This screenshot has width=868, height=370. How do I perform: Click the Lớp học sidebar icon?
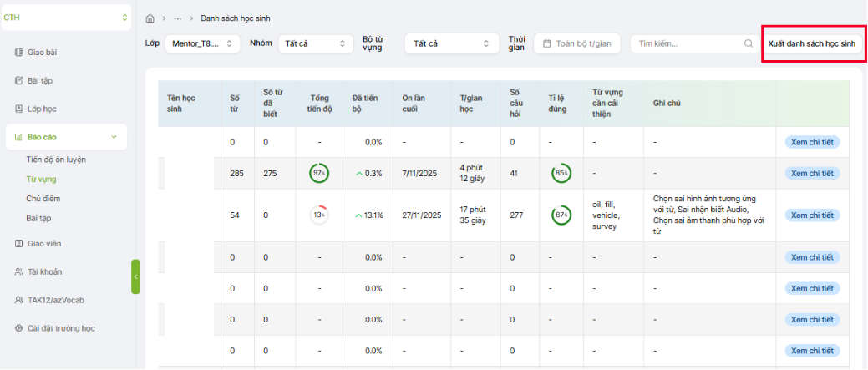coord(18,109)
